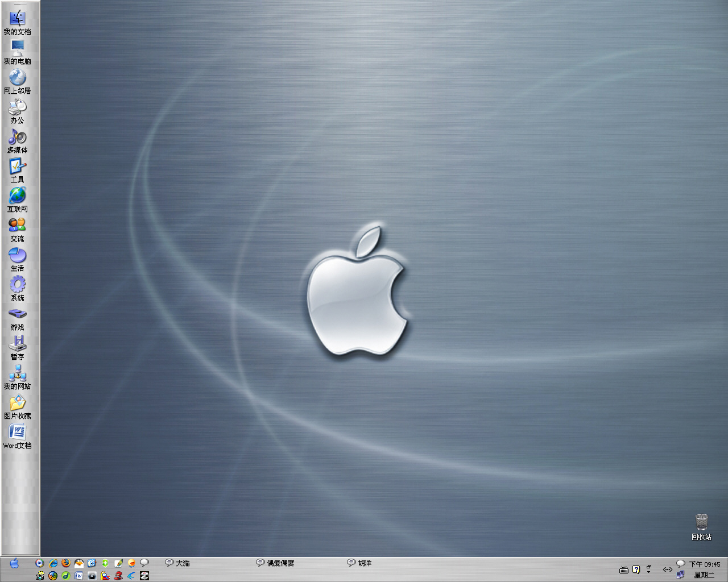The height and width of the screenshot is (582, 728).
Task: Open QQ penguin icon in quick launch
Action: [x=79, y=563]
